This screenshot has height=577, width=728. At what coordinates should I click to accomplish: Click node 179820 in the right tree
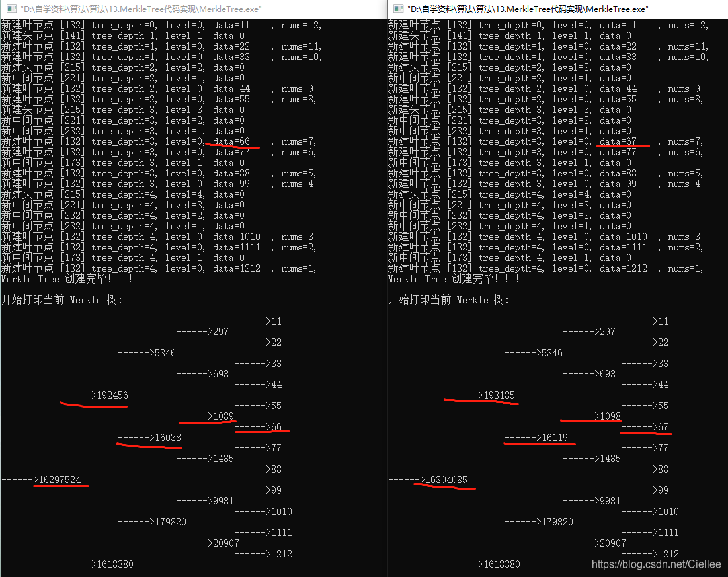click(x=557, y=521)
